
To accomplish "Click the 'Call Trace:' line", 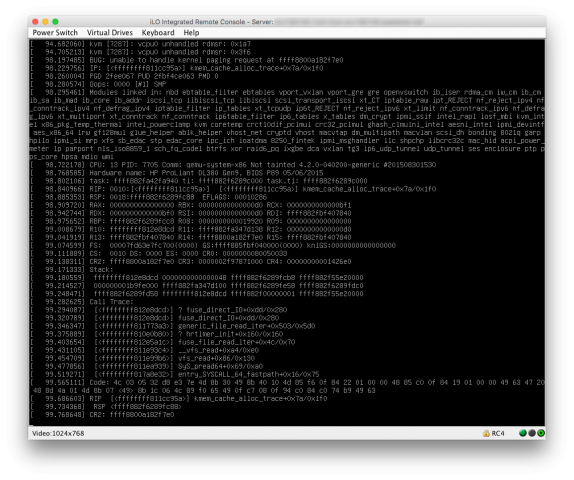I will 82,302.
